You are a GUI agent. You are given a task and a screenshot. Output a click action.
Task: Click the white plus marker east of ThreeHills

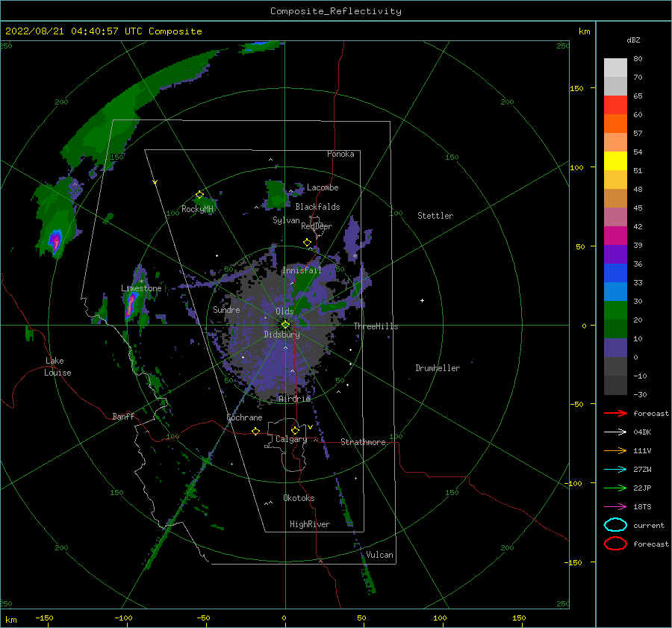(x=422, y=300)
